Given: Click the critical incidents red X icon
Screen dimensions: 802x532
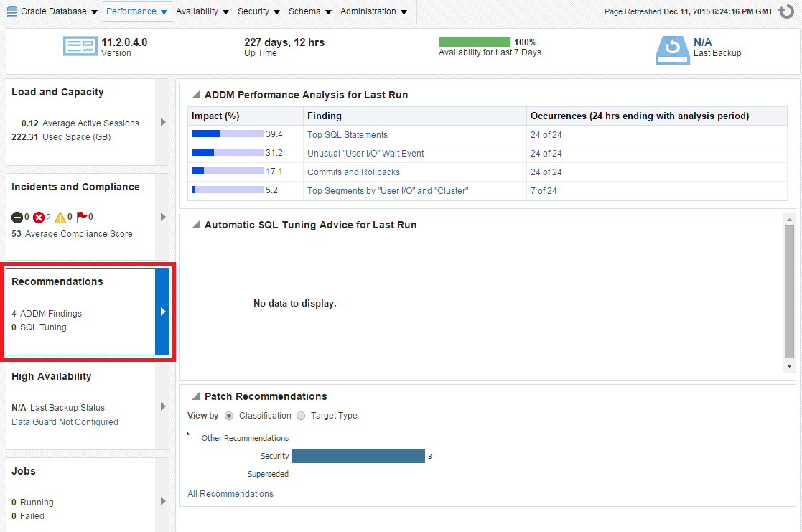Looking at the screenshot, I should [38, 218].
